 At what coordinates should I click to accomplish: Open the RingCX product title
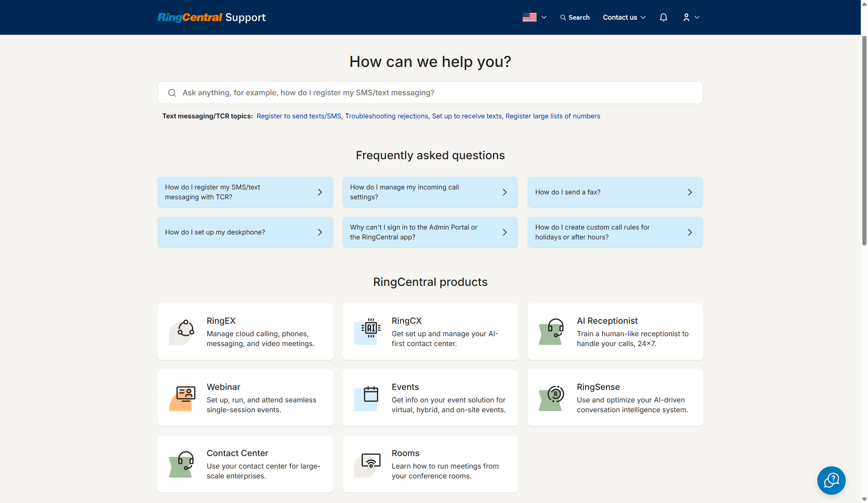tap(407, 321)
